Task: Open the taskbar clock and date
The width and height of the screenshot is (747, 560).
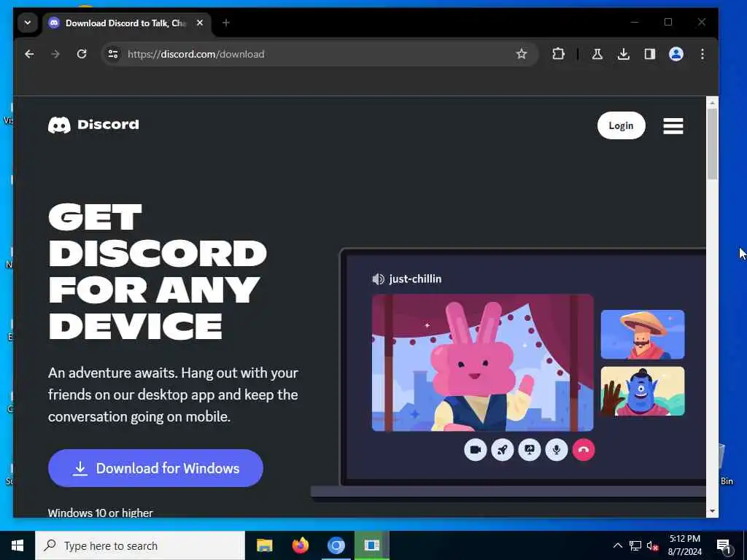Action: pos(684,545)
